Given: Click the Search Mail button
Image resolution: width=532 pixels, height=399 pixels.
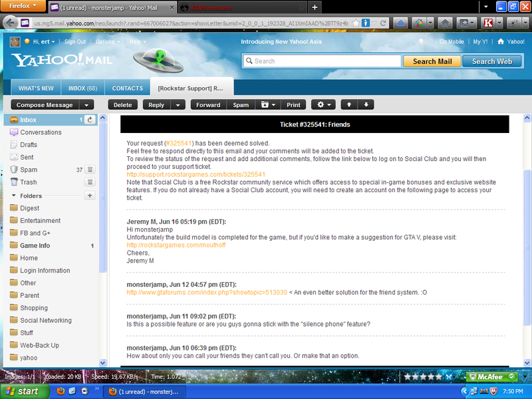Looking at the screenshot, I should (x=432, y=61).
